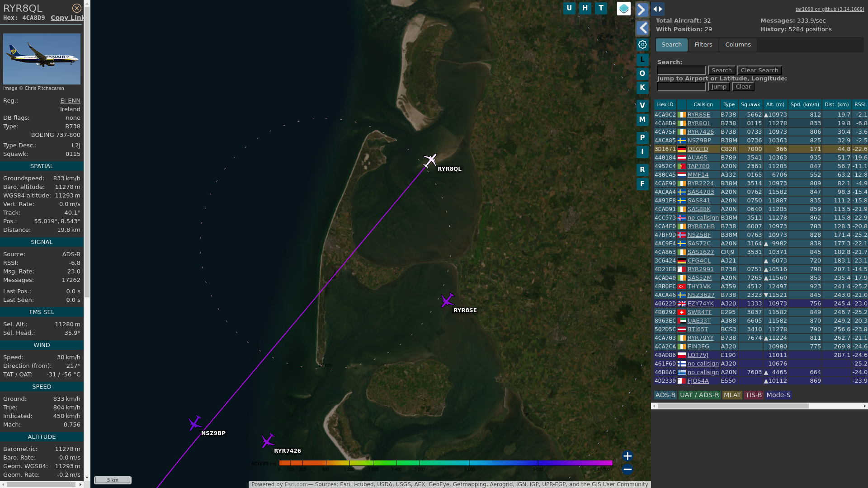Viewport: 868px width, 488px height.
Task: Click the UAT / ADS-R legend swatch
Action: (699, 395)
